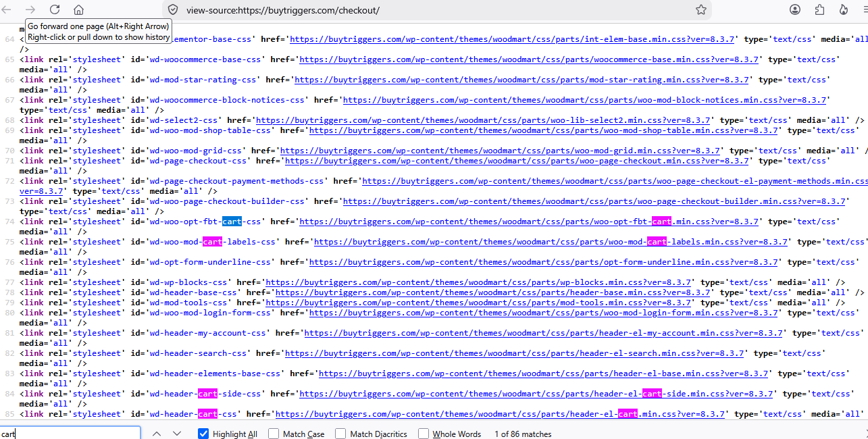This screenshot has height=439, width=868.
Task: Open the header-el-my-account.min.css link
Action: (544, 333)
